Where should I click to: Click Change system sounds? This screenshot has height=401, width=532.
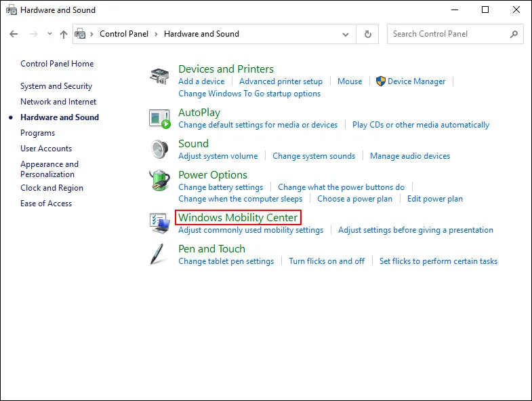pos(314,156)
